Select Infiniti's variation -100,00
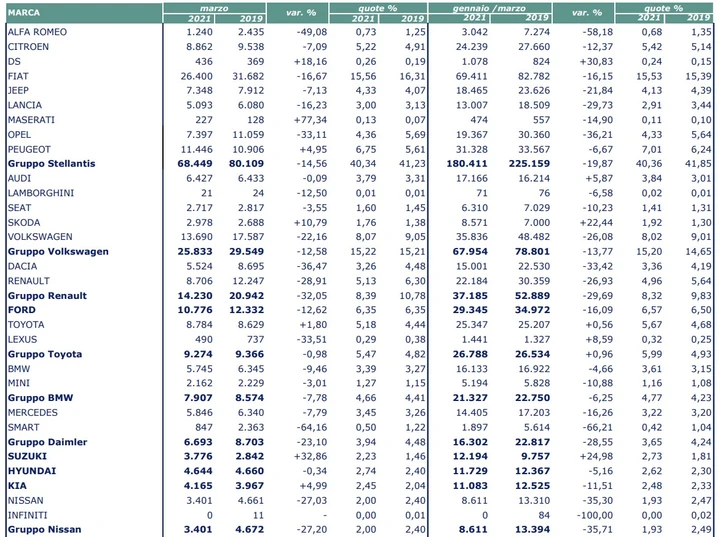This screenshot has height=537, width=720. click(595, 515)
